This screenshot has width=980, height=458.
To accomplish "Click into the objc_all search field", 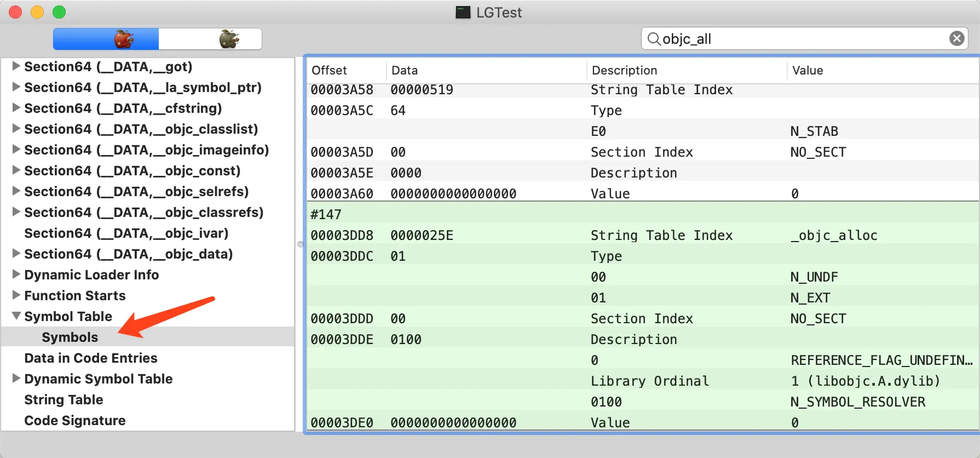I will (x=804, y=39).
